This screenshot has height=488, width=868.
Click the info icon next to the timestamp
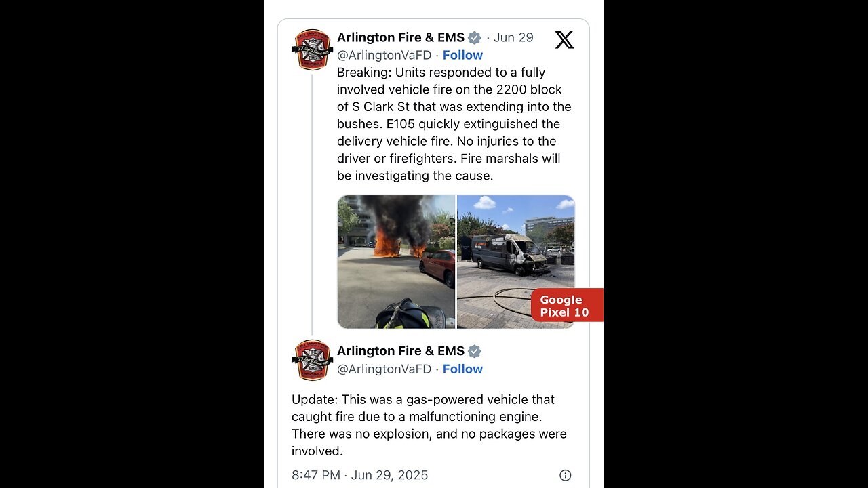(566, 475)
